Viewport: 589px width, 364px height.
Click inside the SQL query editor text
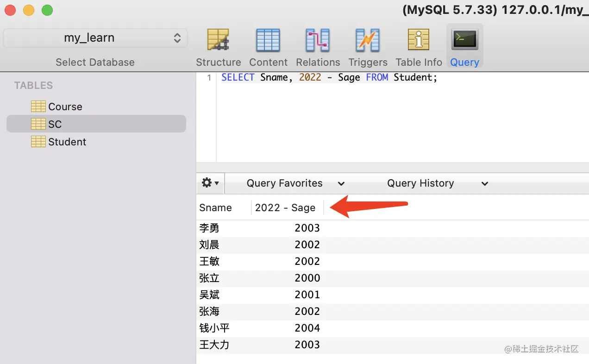[x=329, y=77]
